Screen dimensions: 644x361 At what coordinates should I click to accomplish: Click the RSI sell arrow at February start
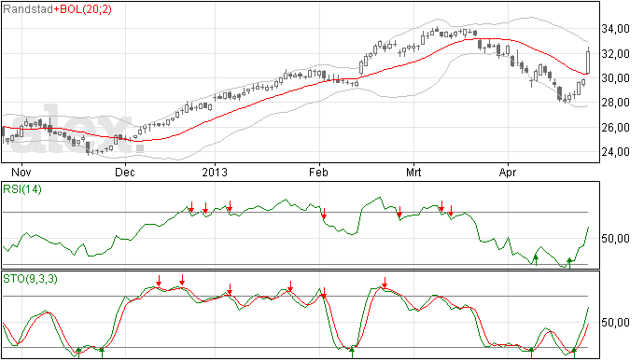click(324, 214)
